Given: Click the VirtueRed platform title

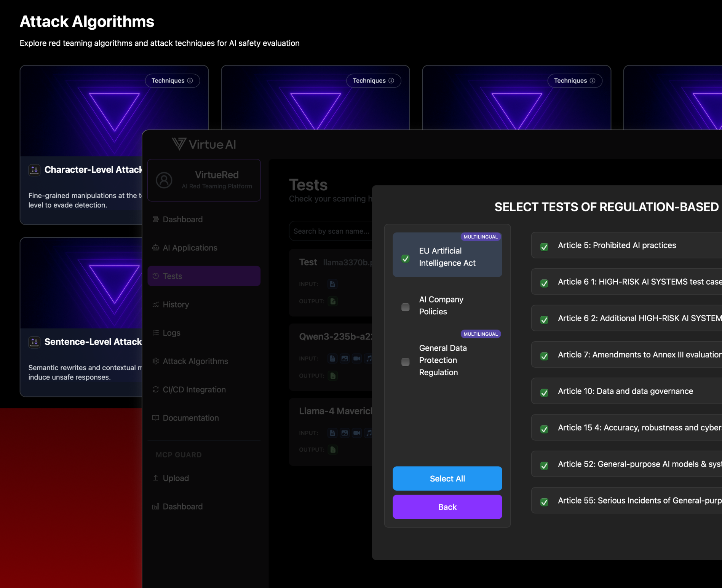Looking at the screenshot, I should click(217, 175).
